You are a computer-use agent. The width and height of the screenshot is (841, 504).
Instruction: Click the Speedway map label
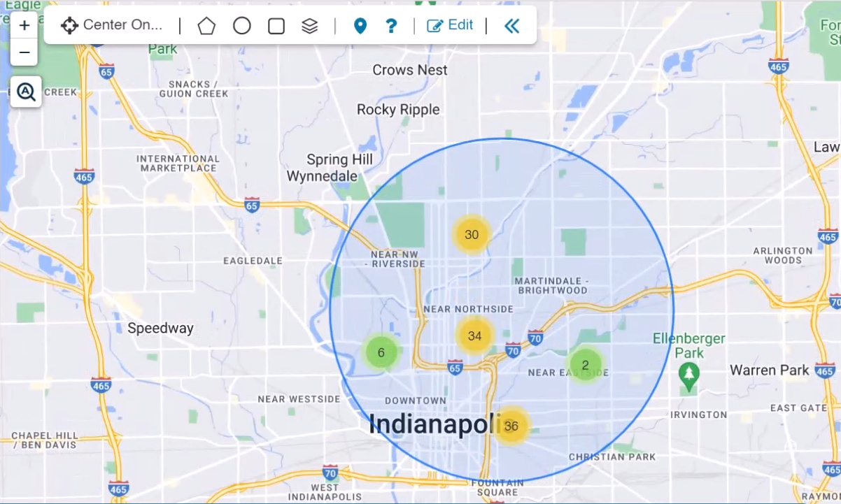160,328
